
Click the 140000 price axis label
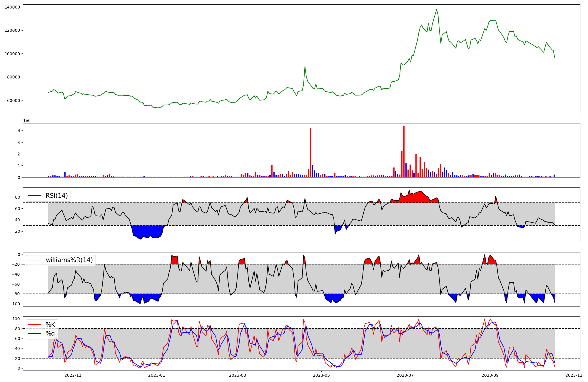click(12, 7)
